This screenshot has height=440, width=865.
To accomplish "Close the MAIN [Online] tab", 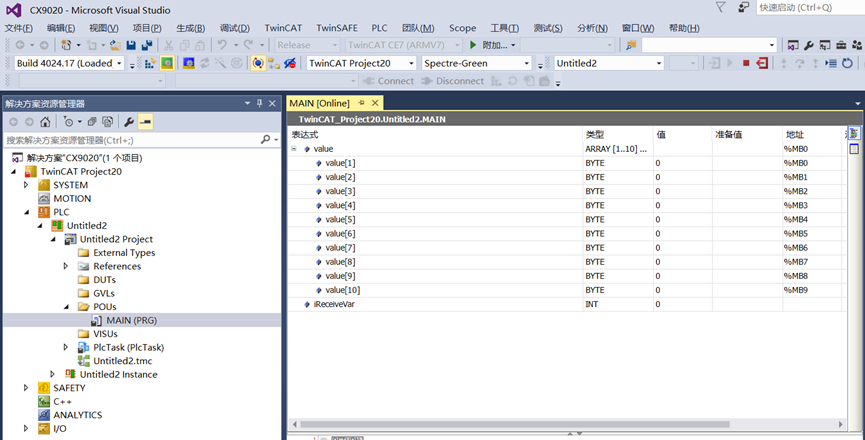I will tap(375, 103).
